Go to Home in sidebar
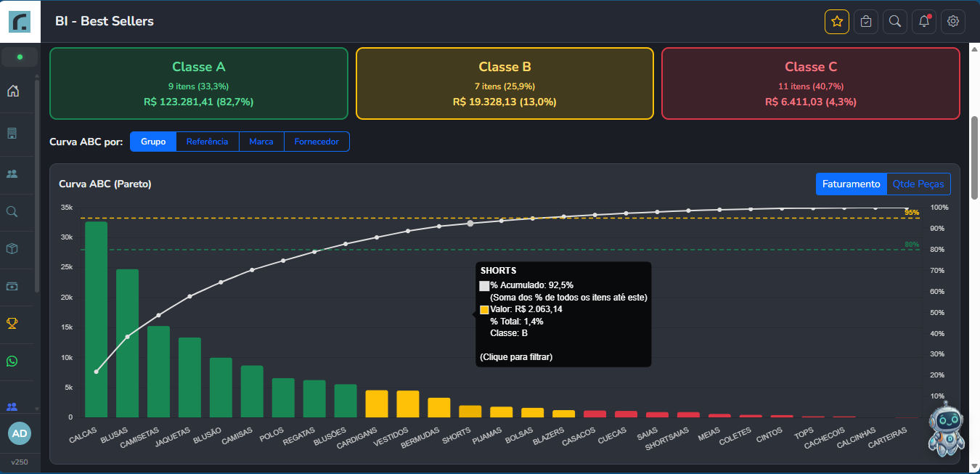 pyautogui.click(x=12, y=91)
